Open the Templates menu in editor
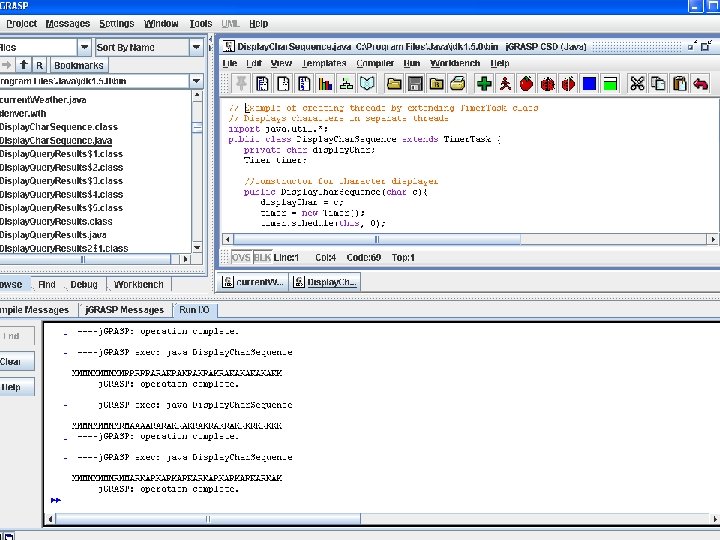Viewport: 720px width, 540px height. (x=324, y=63)
